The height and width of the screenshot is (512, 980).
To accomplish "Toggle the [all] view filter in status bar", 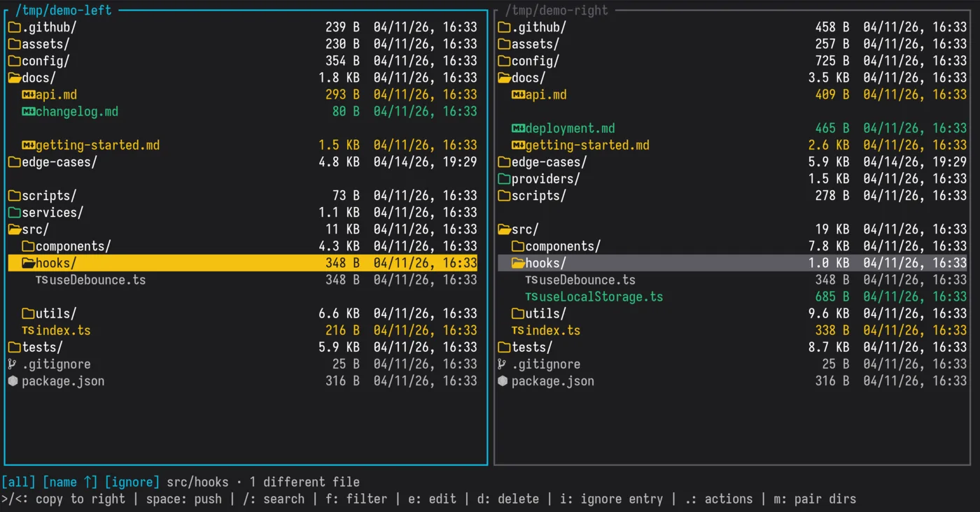I will tap(19, 482).
